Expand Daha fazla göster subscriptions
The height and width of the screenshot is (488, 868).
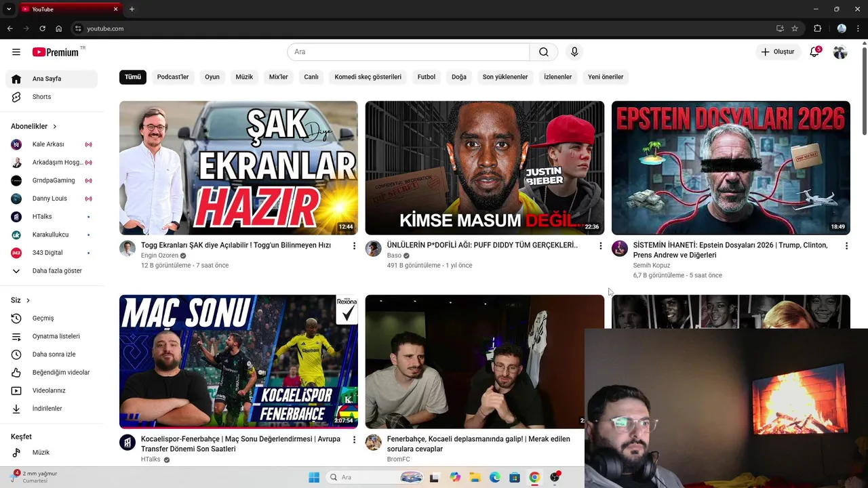click(x=52, y=271)
